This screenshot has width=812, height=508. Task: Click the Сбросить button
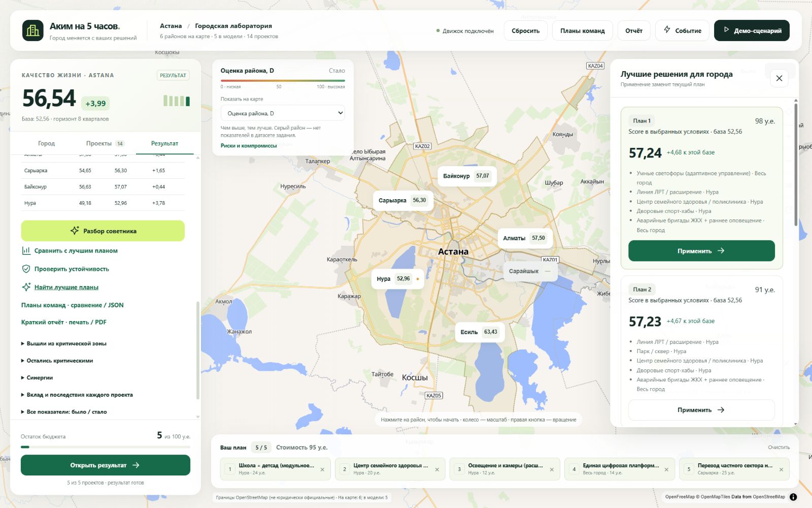525,30
